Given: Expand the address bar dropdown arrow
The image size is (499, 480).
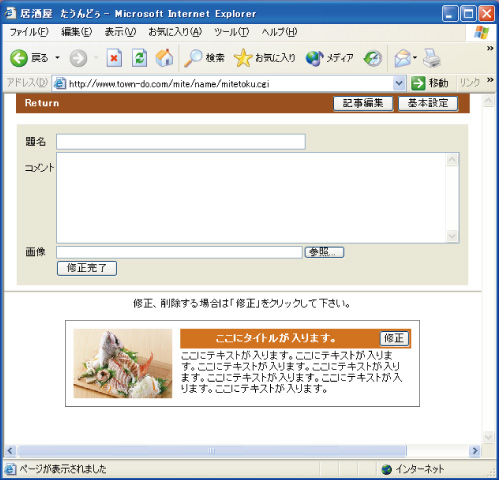Looking at the screenshot, I should pos(399,83).
